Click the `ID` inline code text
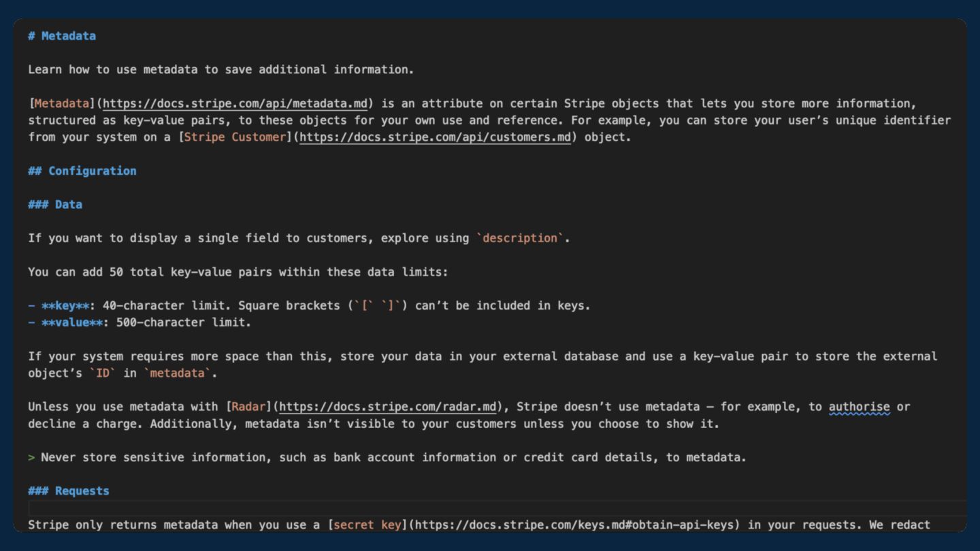This screenshot has height=551, width=980. 103,373
